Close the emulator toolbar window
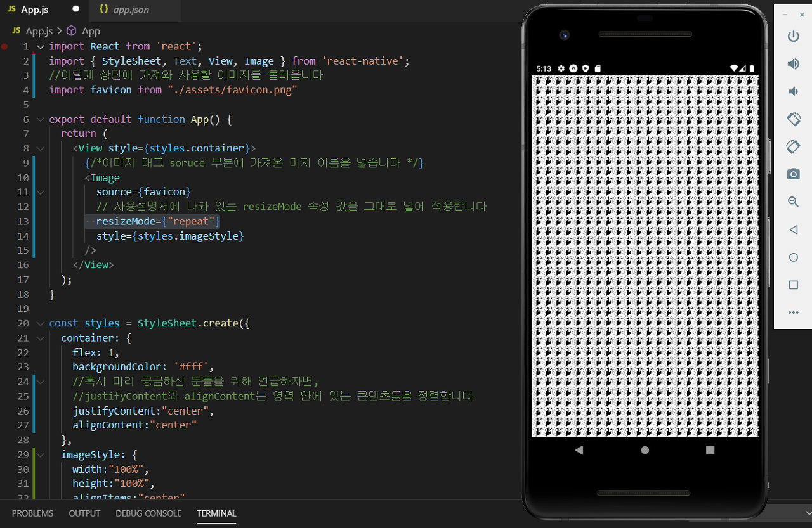This screenshot has height=528, width=812. pyautogui.click(x=802, y=15)
